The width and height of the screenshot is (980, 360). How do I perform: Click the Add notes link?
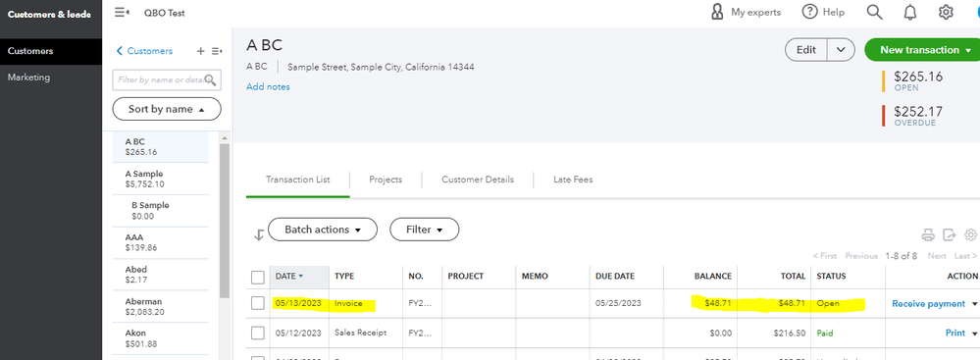268,87
